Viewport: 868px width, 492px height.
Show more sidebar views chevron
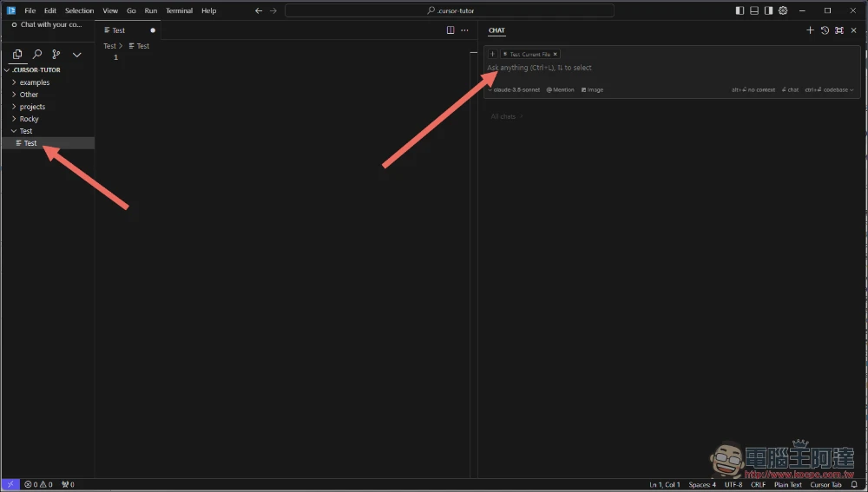pyautogui.click(x=77, y=55)
